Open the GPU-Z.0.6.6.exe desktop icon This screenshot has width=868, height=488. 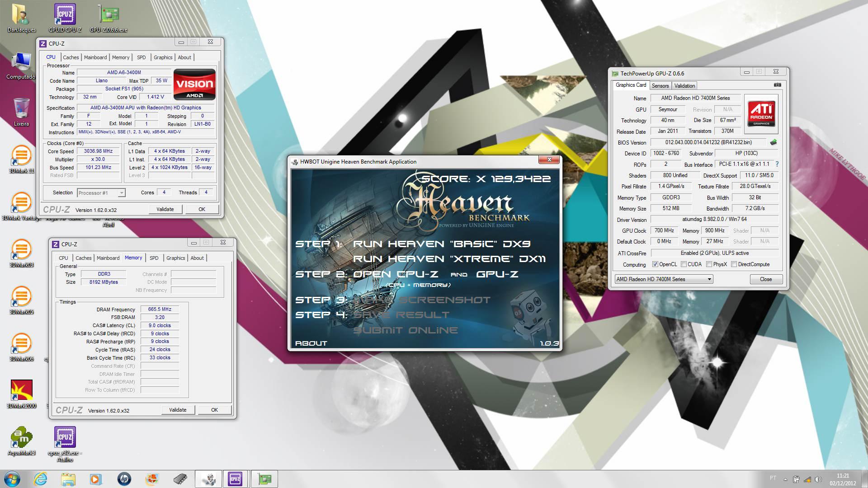coord(108,18)
